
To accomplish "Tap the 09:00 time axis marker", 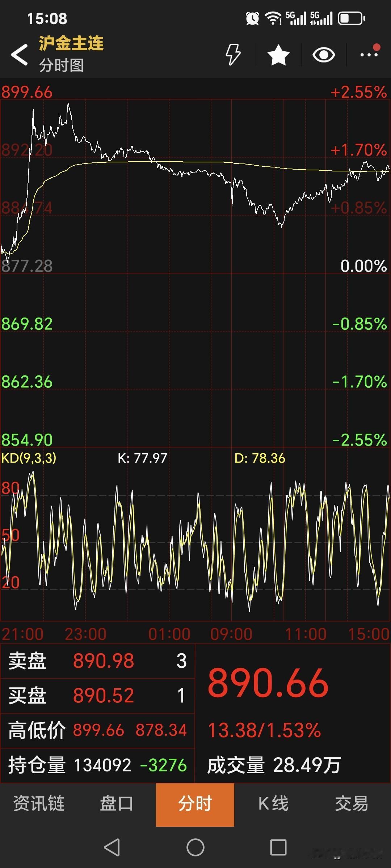I will click(231, 634).
